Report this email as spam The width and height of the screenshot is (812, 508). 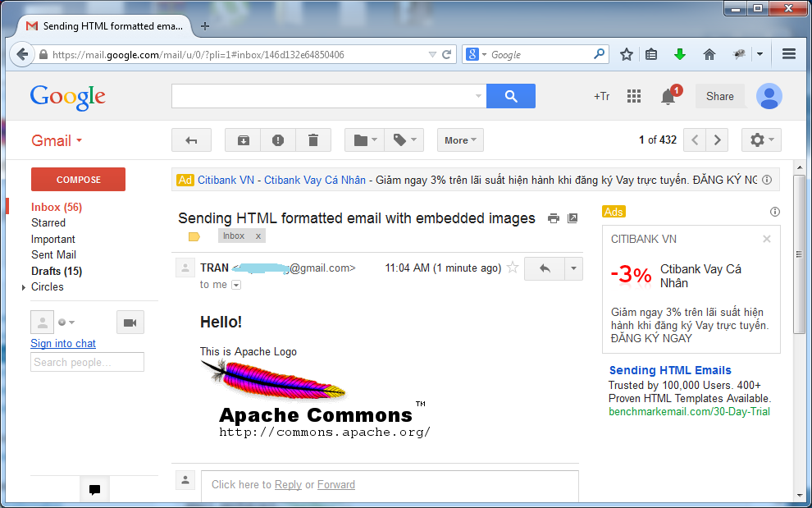[x=278, y=140]
